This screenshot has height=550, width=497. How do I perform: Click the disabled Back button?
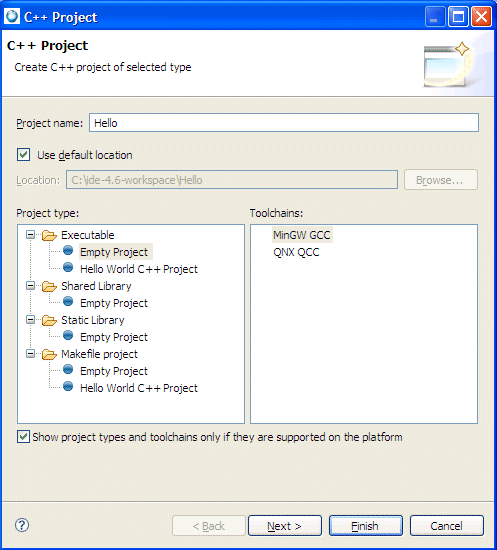pyautogui.click(x=209, y=525)
